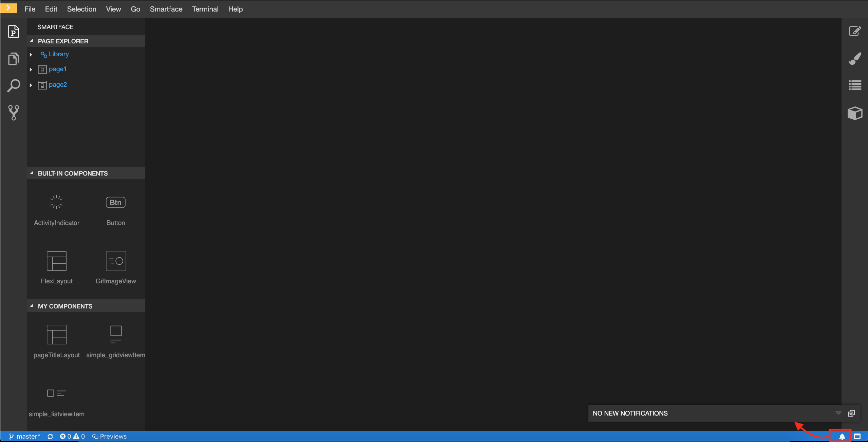Select the ActivityIndicator component
This screenshot has height=442, width=868.
coord(57,211)
